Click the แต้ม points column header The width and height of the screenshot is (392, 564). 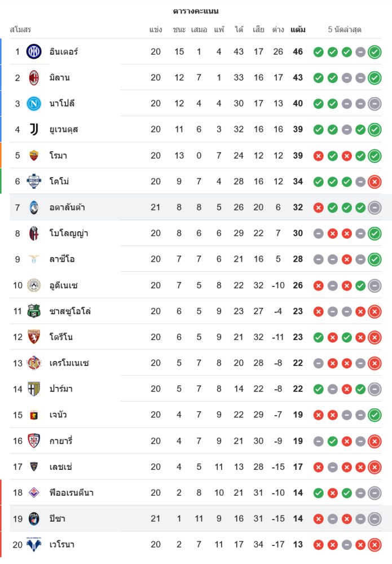pyautogui.click(x=298, y=29)
